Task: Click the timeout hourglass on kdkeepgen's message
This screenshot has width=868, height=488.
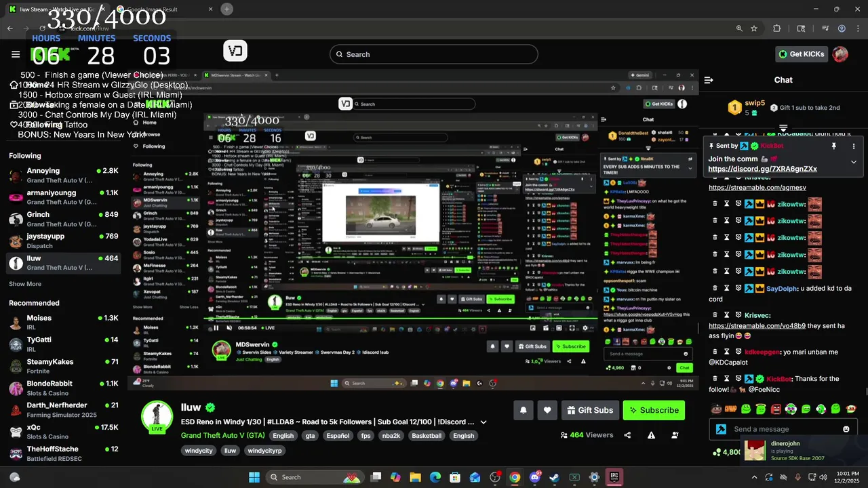Action: click(726, 352)
